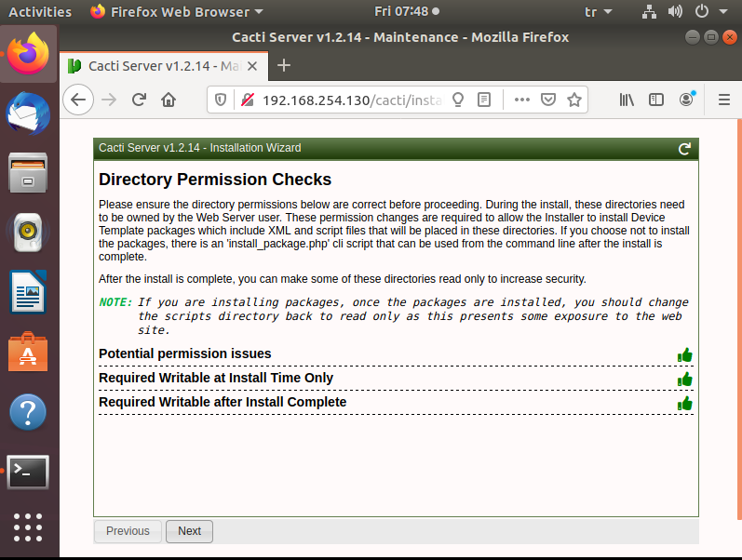Open a new browser tab
This screenshot has height=560, width=742.
tap(283, 65)
